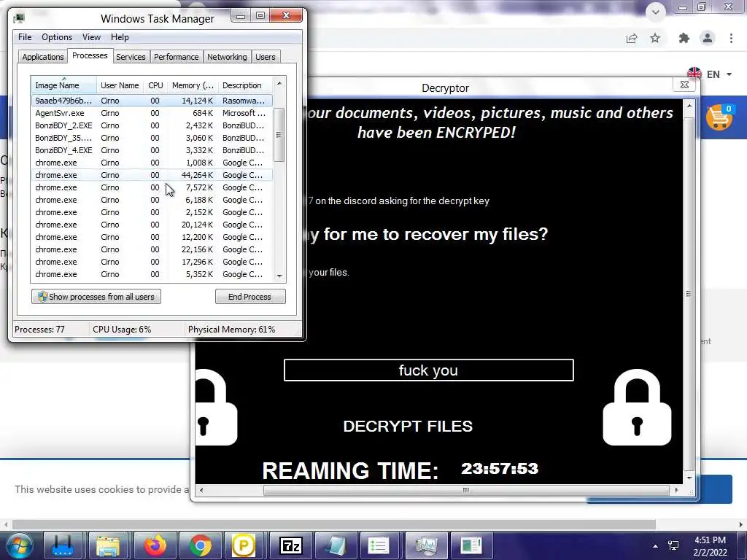Select chrome.exe using 20,124 K memory
The image size is (747, 560).
(x=152, y=225)
